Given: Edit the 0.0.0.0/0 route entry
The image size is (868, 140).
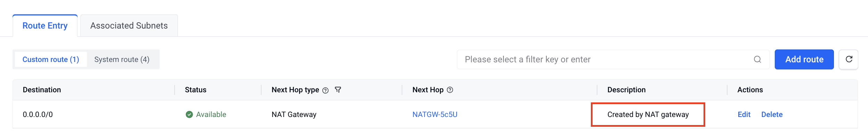Looking at the screenshot, I should point(744,115).
